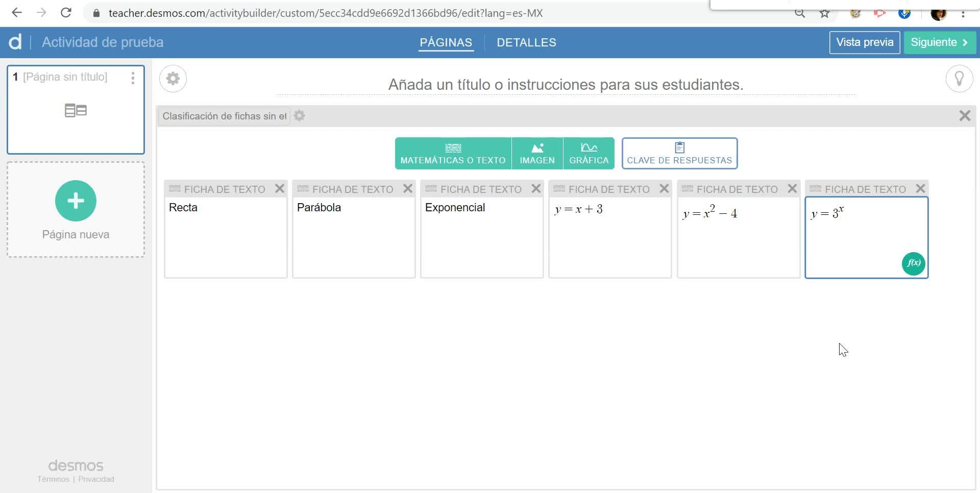Click the browser address bar URL
The height and width of the screenshot is (493, 980).
click(326, 13)
